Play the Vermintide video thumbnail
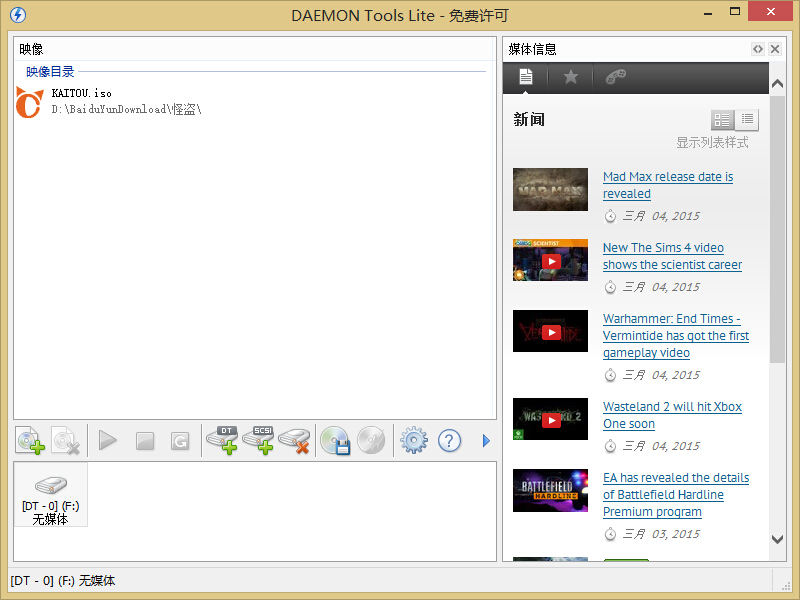 click(x=550, y=331)
